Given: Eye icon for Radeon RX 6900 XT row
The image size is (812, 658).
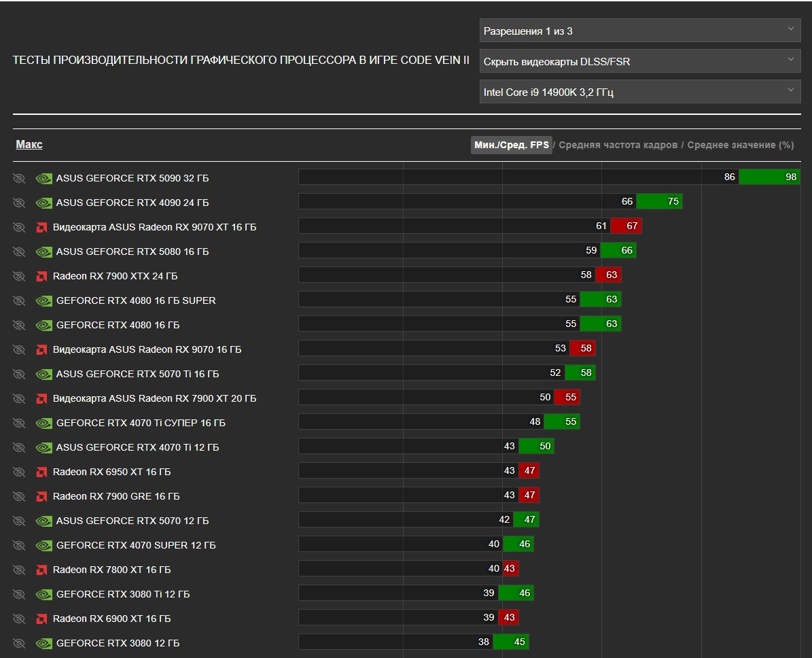Looking at the screenshot, I should [x=19, y=619].
